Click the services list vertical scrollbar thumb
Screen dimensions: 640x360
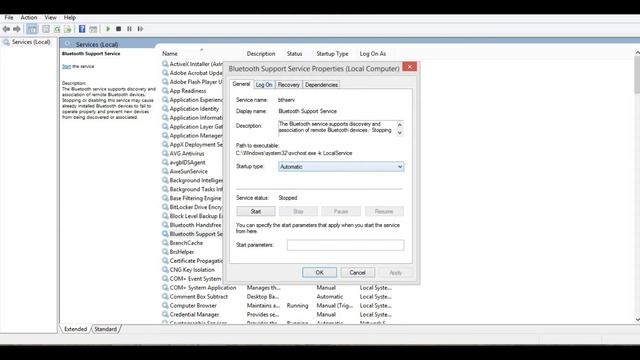pos(637,75)
